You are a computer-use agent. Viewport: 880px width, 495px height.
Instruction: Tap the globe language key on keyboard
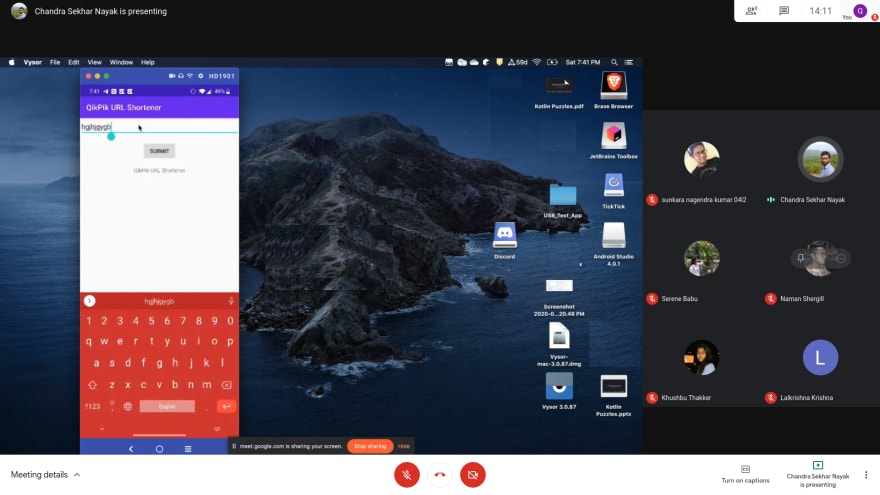[128, 406]
